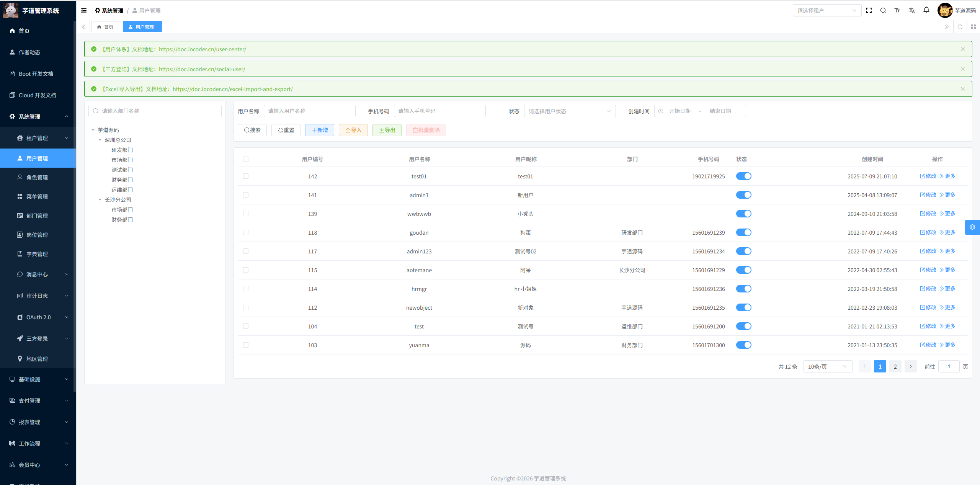Click the font size icon in header
Screen dimensions: 980x485
point(897,10)
